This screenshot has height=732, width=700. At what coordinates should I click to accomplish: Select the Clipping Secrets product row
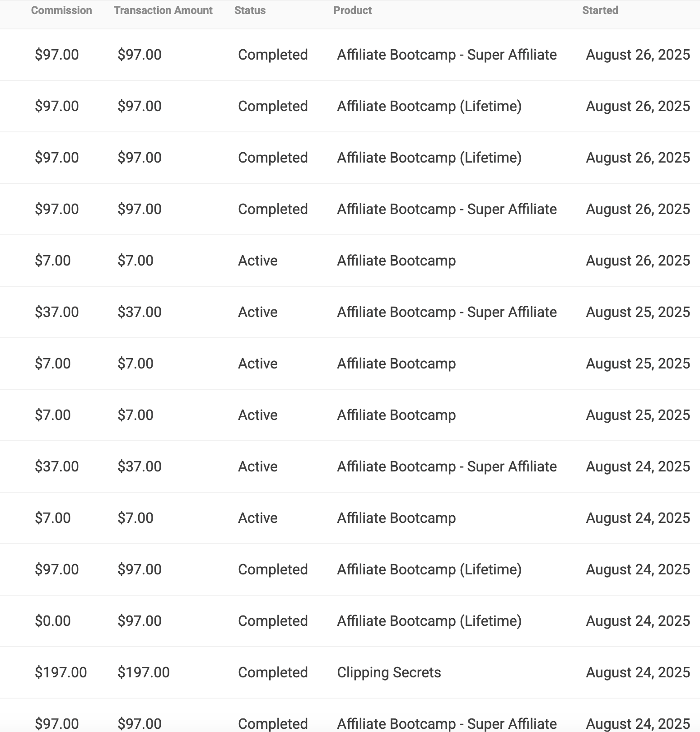[x=350, y=672]
